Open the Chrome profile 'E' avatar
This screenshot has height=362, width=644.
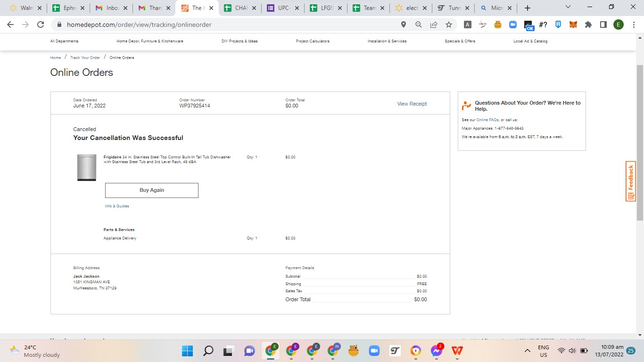click(619, 25)
